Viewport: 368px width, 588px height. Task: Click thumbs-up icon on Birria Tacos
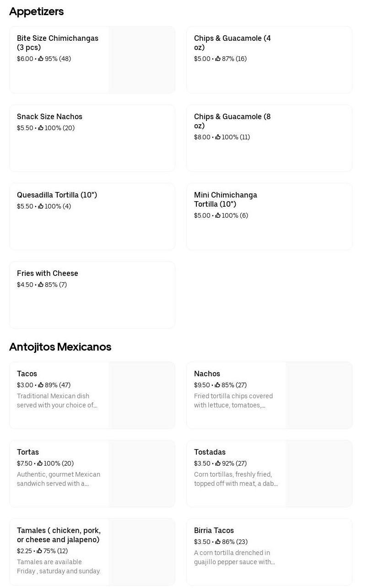tap(218, 542)
